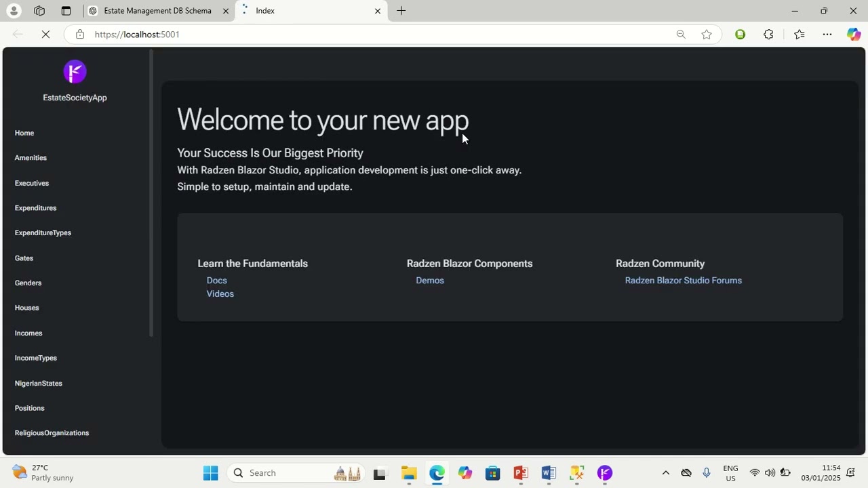
Task: Open Positions in the sidebar
Action: click(29, 408)
